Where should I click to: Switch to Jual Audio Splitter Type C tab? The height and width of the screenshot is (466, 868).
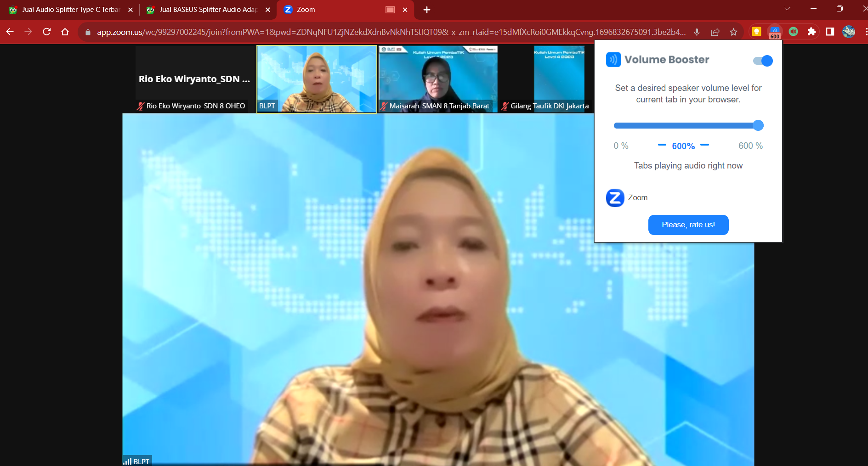click(x=71, y=10)
